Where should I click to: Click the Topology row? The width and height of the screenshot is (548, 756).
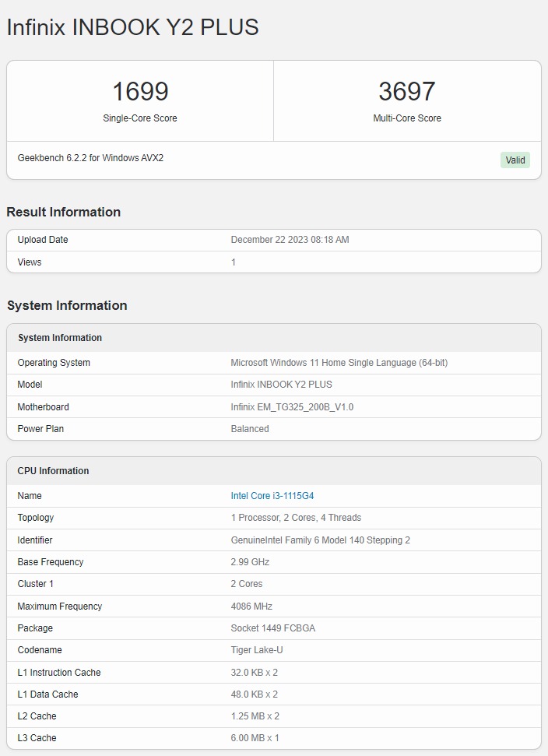(272, 518)
